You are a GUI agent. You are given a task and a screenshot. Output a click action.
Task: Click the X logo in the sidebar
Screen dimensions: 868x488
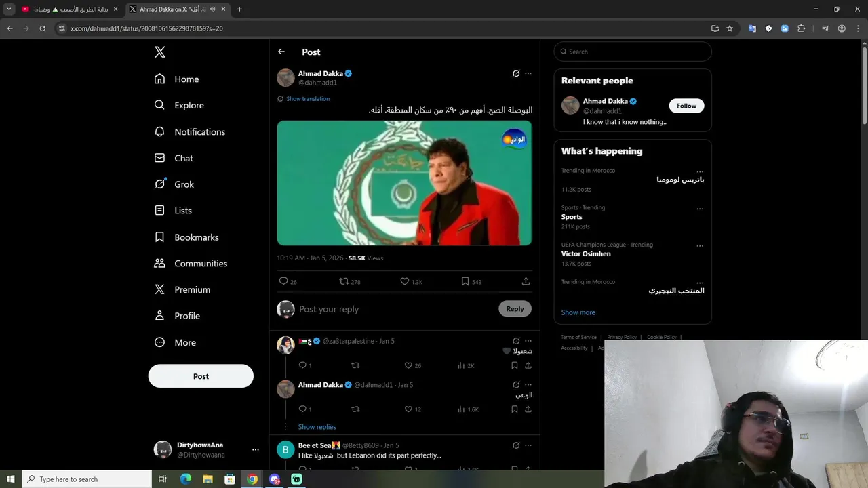(x=159, y=52)
